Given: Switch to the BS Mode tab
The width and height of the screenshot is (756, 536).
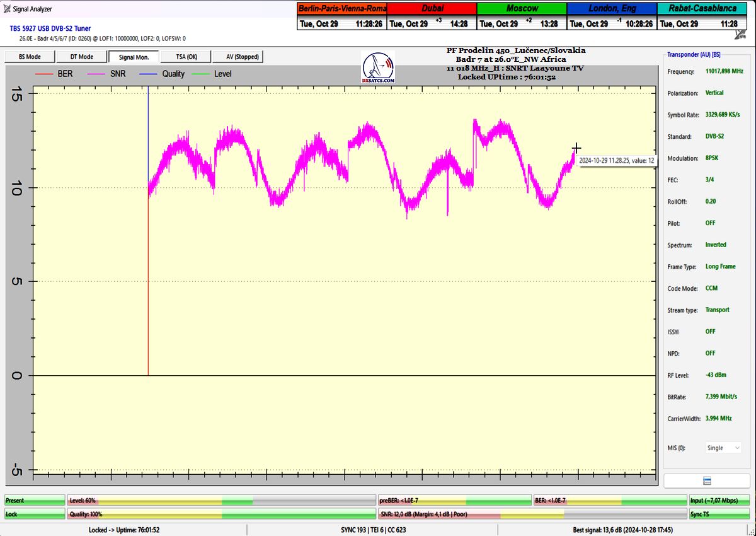Looking at the screenshot, I should (30, 57).
